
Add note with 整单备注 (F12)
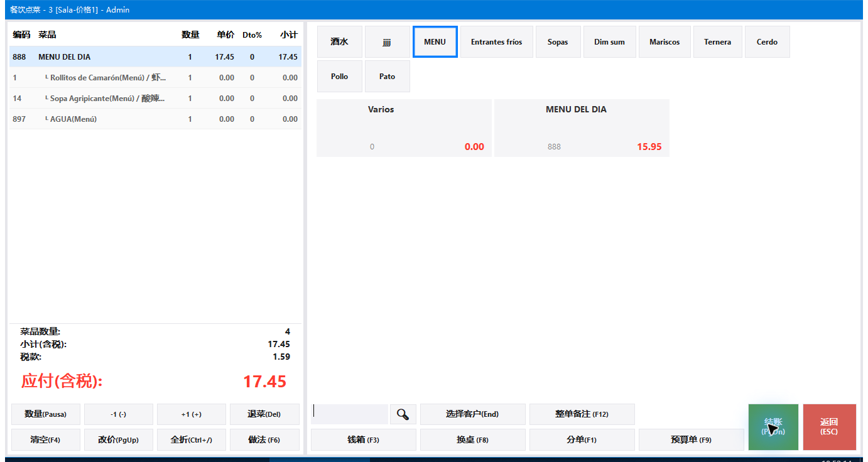[x=582, y=414]
